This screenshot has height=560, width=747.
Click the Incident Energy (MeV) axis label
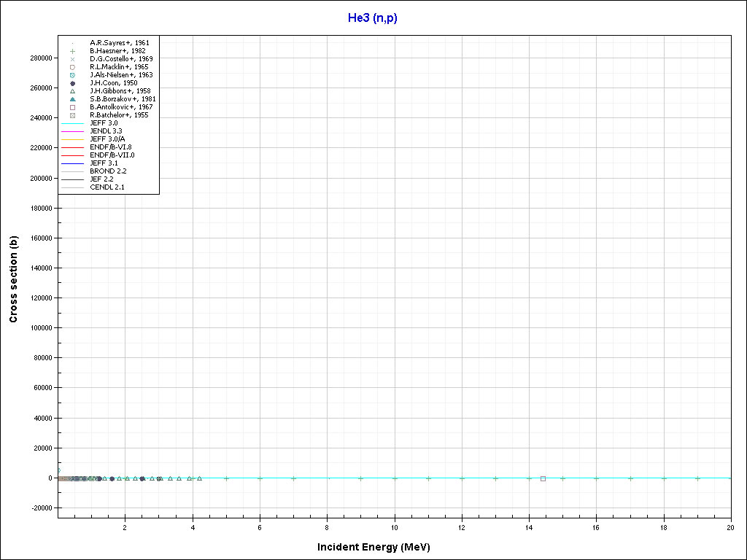click(379, 546)
